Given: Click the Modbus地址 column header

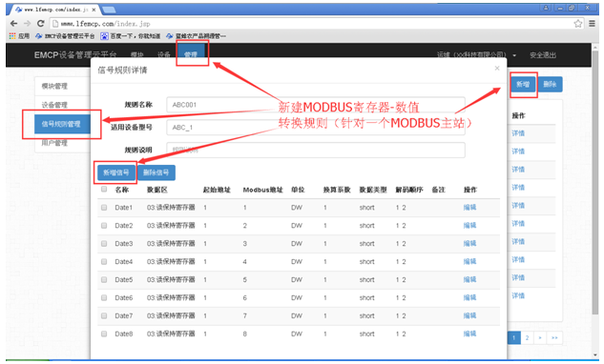Looking at the screenshot, I should (x=262, y=190).
